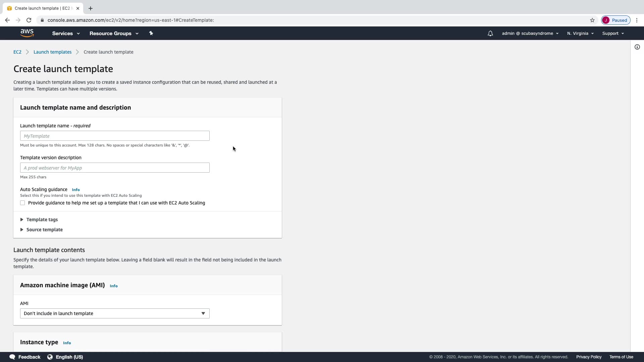Click the pin shortcut icon in navbar
This screenshot has height=362, width=644.
pos(151,33)
